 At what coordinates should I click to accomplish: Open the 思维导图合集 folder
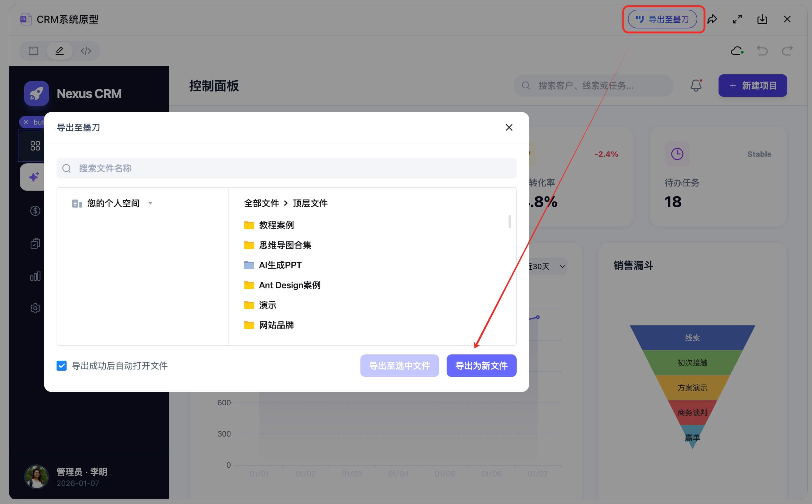tap(285, 245)
